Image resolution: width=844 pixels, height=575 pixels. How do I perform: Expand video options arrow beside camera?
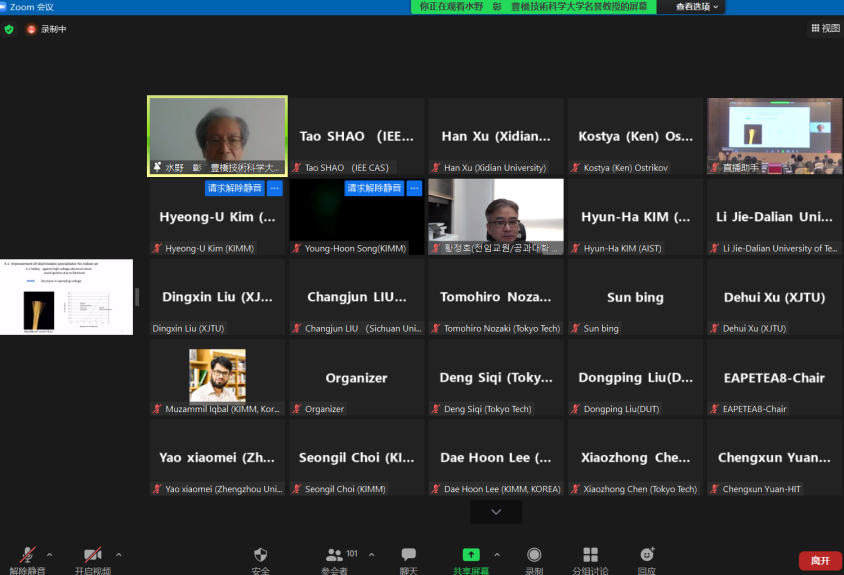click(119, 553)
